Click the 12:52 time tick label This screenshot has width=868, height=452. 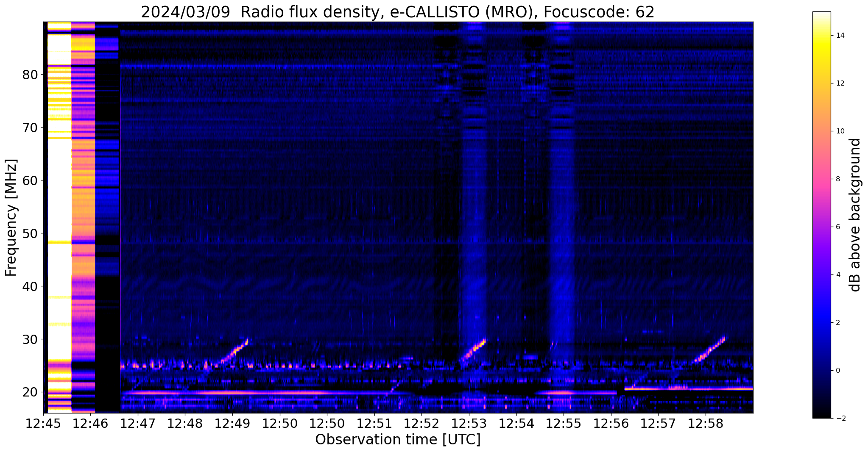(421, 424)
